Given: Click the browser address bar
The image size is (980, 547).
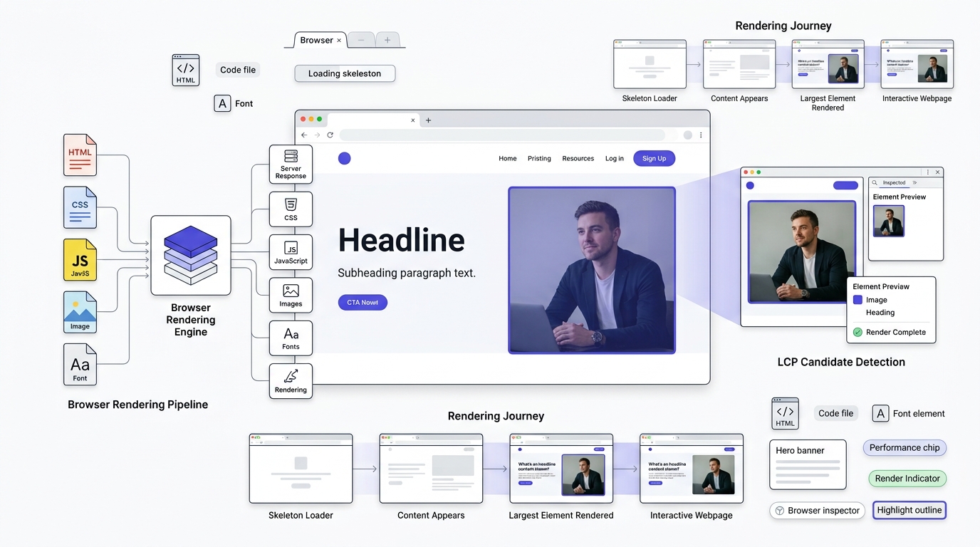Looking at the screenshot, I should (502, 135).
